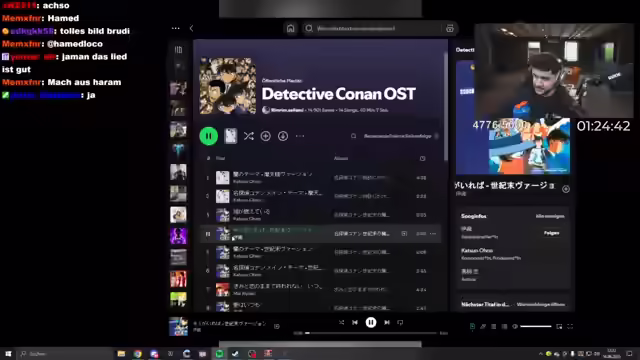Open the connect to device icon

504,326
